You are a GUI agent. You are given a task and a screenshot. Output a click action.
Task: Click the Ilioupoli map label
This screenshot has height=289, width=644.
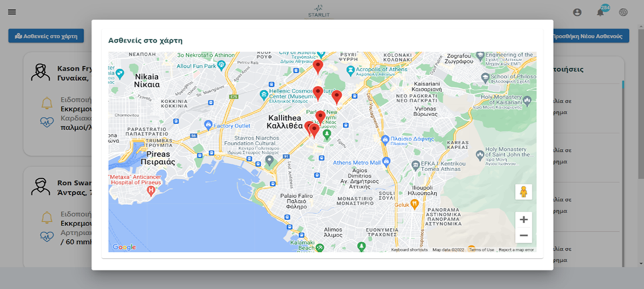pyautogui.click(x=422, y=190)
